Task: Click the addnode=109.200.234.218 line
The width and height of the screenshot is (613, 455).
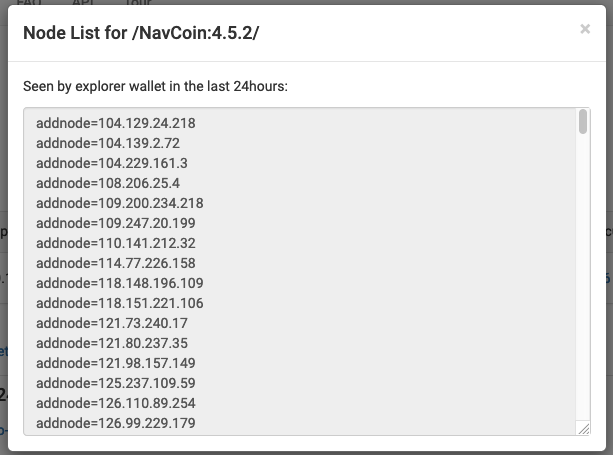Action: pyautogui.click(x=120, y=203)
